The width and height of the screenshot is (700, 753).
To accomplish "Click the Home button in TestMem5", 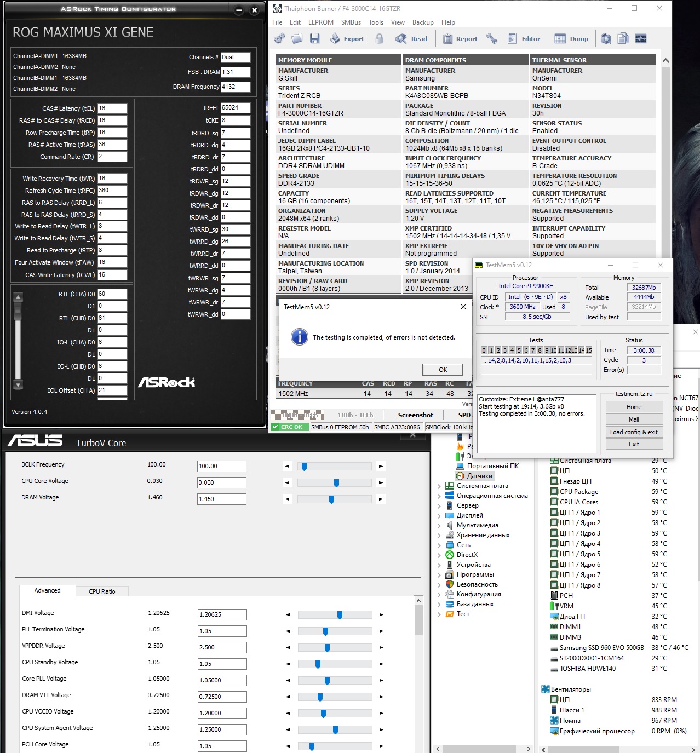I will pos(634,407).
